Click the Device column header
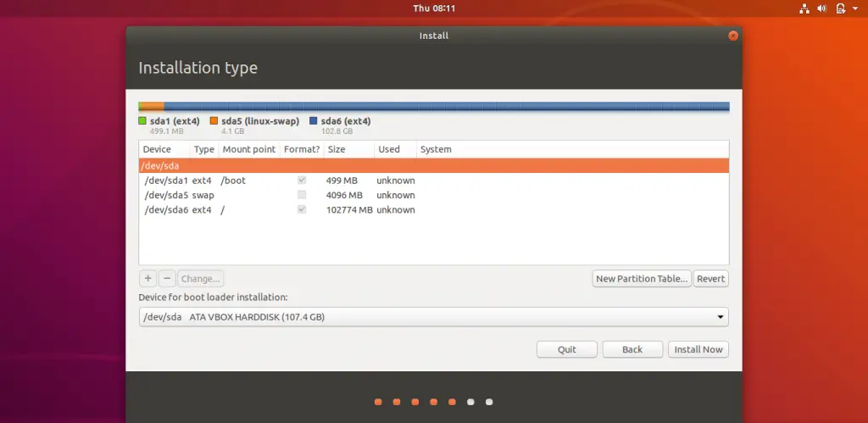This screenshot has width=868, height=423. coord(164,149)
